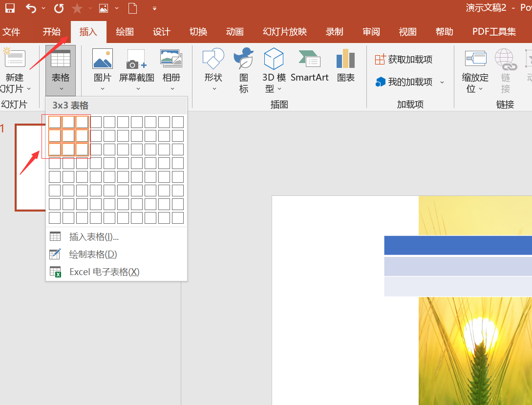Switch to the 开始 tab
The image size is (532, 405).
click(52, 32)
